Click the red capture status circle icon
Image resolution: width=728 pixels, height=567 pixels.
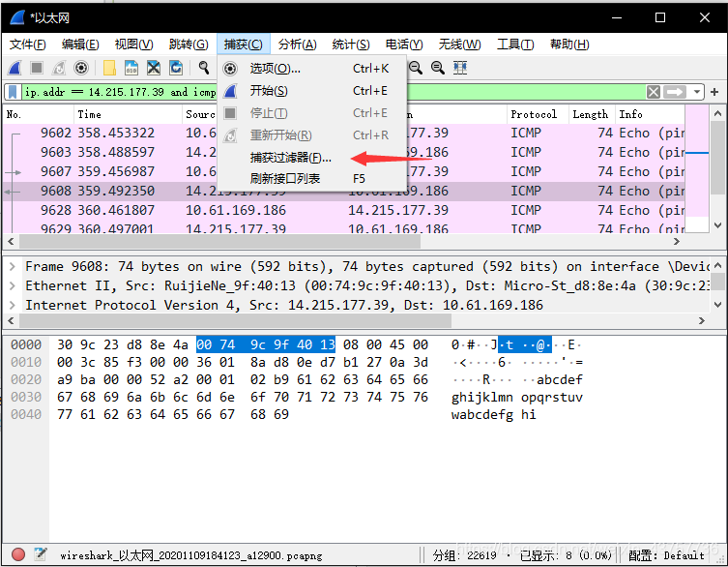coord(18,554)
